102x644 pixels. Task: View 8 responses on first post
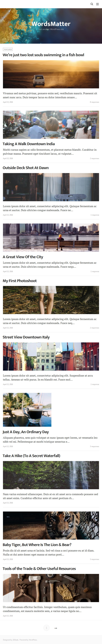point(94,102)
